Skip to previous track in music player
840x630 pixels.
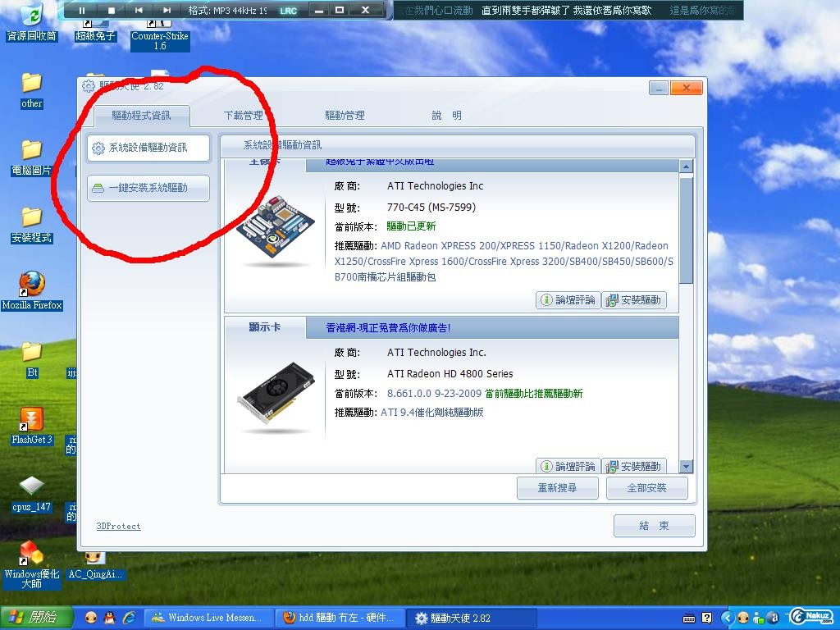139,10
